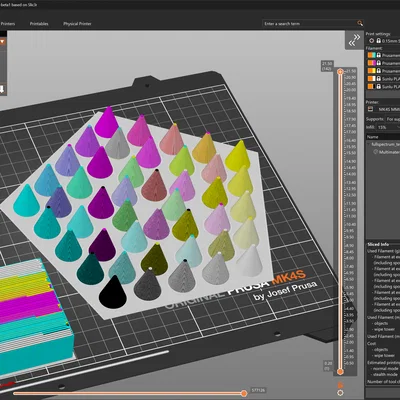Click the yellow swatch of third filament

[374, 71]
